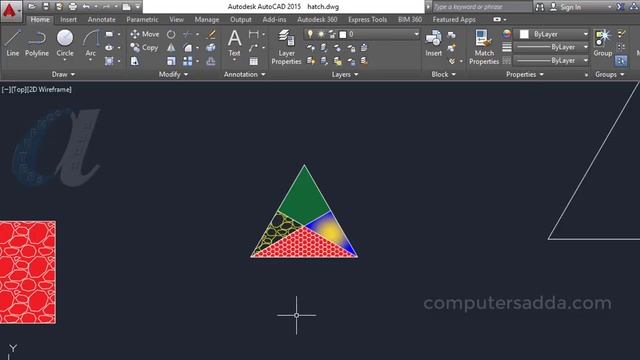
Task: Expand the Draw panel
Action: 63,74
